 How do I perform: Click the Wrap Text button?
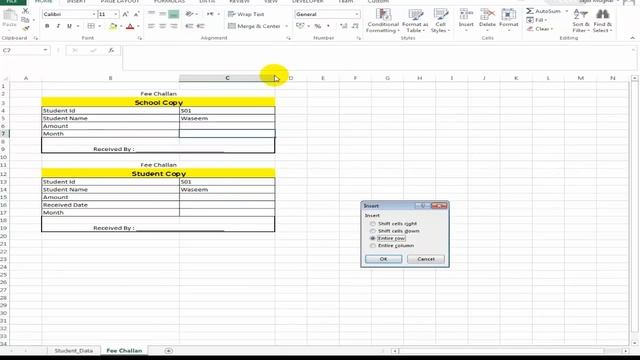246,14
